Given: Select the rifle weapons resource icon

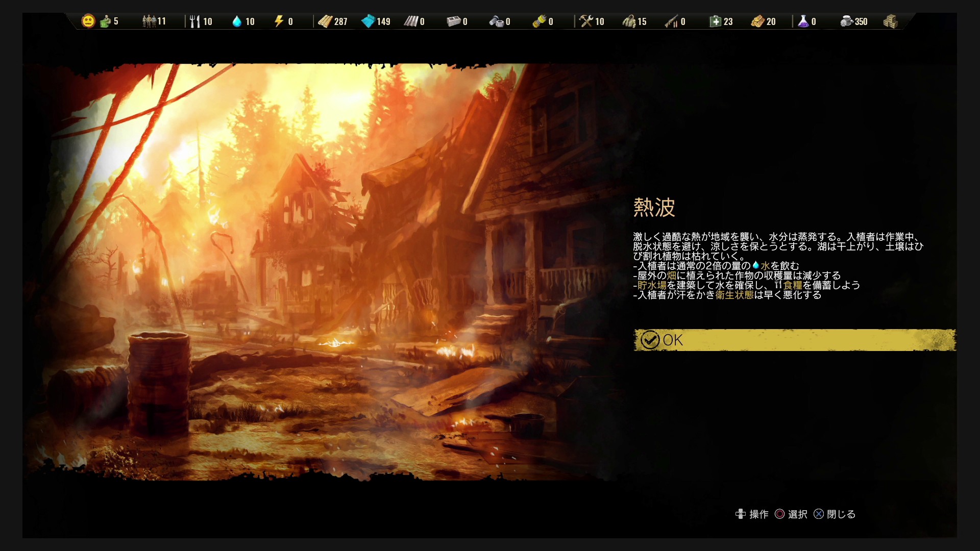Looking at the screenshot, I should [671, 21].
